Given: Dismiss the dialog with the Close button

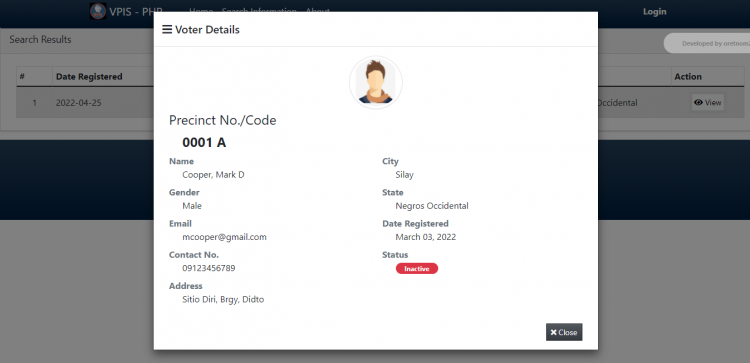Looking at the screenshot, I should click(x=564, y=332).
